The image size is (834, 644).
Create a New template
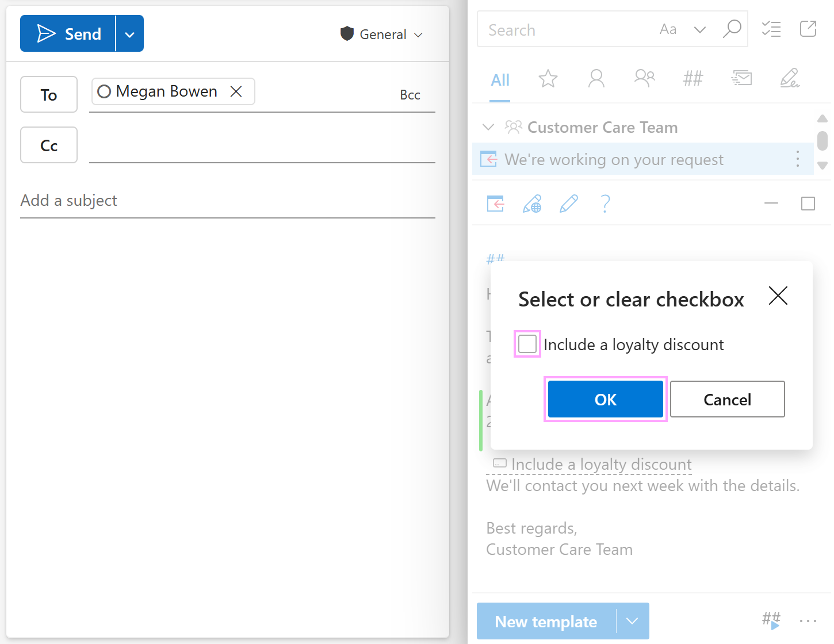click(x=545, y=621)
